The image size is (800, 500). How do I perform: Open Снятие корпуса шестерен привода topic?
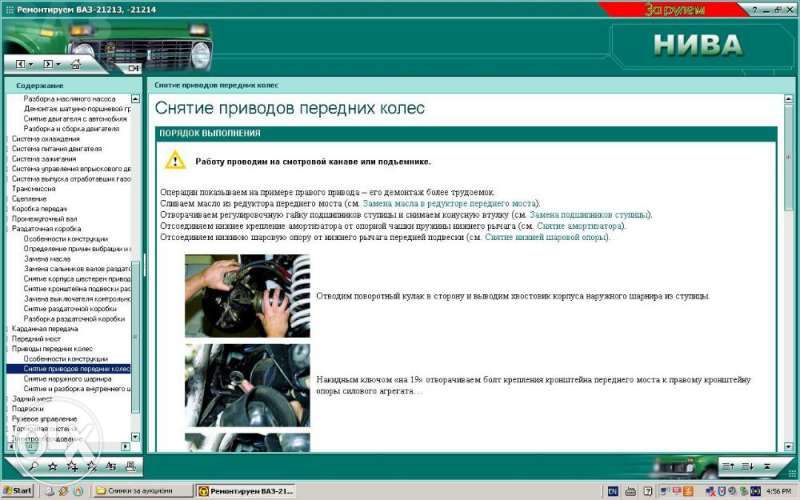pos(77,279)
